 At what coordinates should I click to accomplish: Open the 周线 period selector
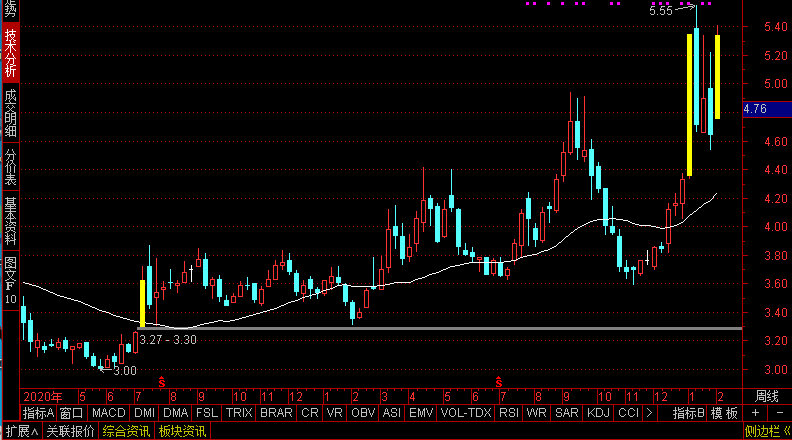766,396
